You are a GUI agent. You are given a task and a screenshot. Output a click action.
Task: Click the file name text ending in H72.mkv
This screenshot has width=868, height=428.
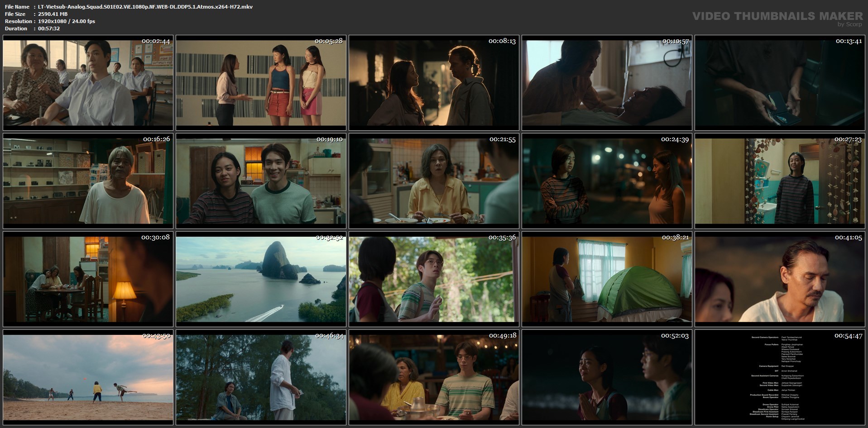click(145, 7)
